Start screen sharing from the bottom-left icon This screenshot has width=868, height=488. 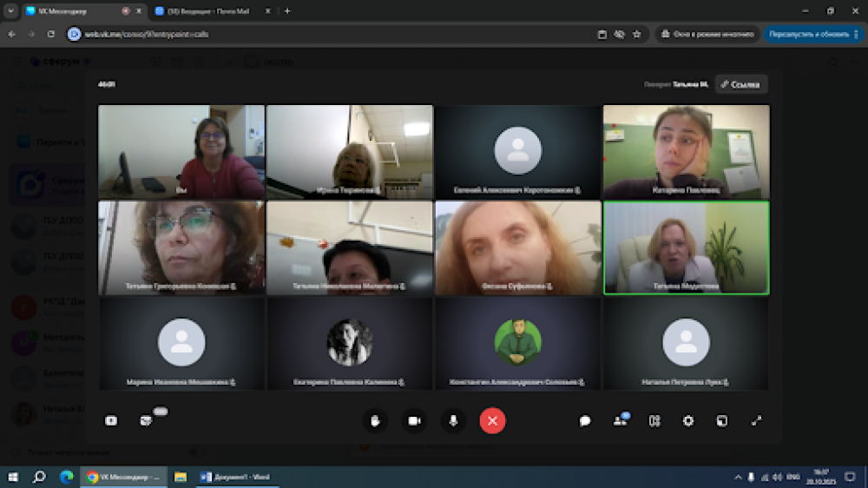click(111, 420)
